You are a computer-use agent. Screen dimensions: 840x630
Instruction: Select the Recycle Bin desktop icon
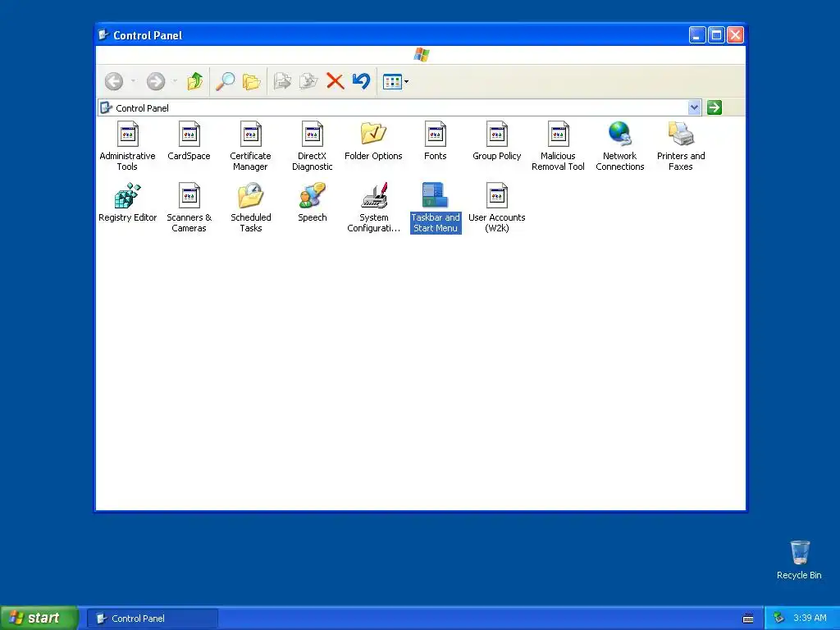pos(799,559)
